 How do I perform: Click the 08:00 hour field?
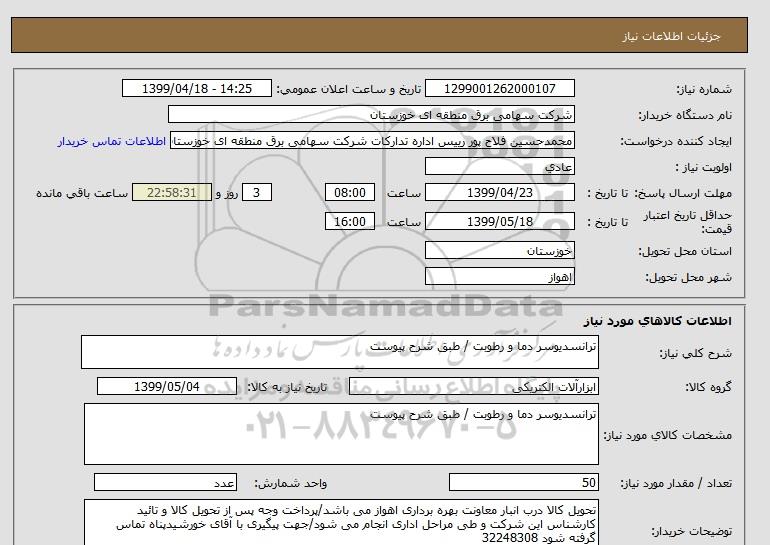[x=351, y=193]
